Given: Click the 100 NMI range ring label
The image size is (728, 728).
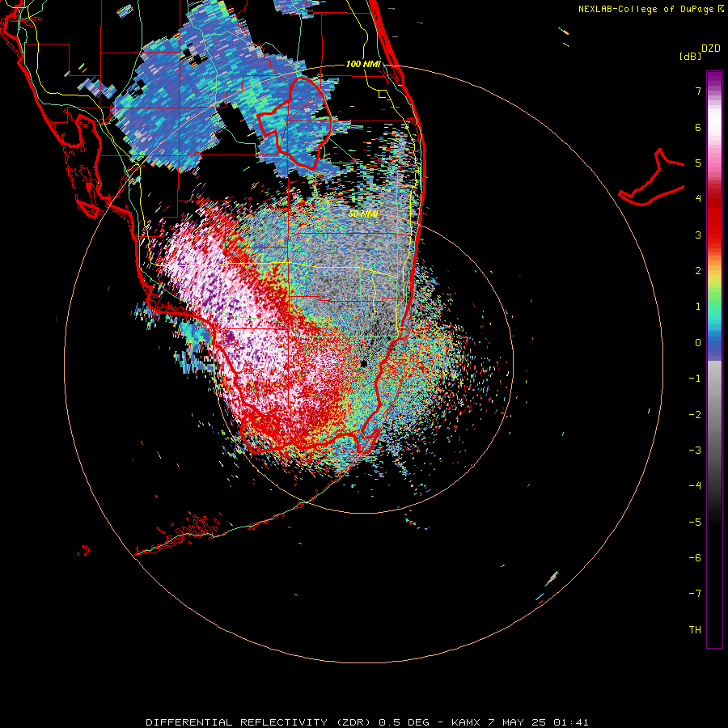Looking at the screenshot, I should (x=363, y=64).
